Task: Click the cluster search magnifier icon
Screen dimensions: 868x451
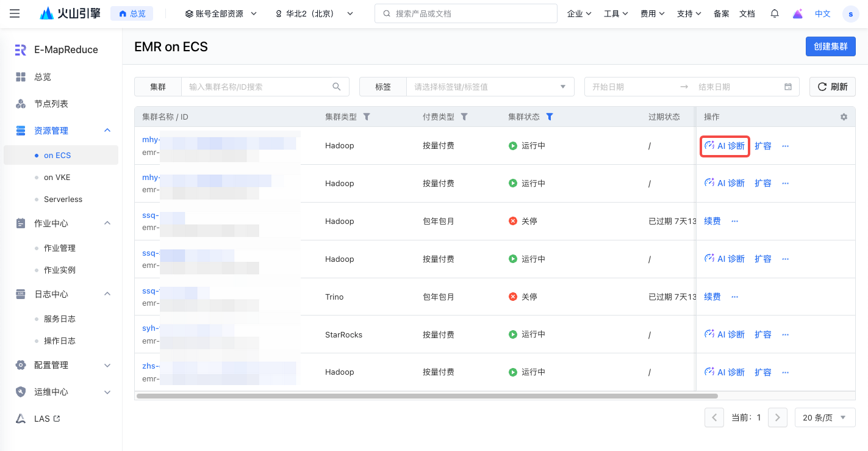Action: click(x=337, y=87)
